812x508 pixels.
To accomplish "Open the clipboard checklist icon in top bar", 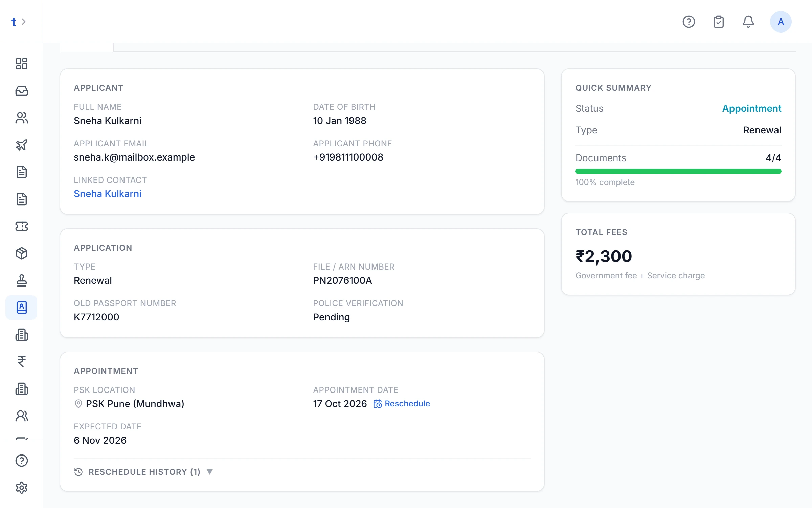I will [x=718, y=22].
